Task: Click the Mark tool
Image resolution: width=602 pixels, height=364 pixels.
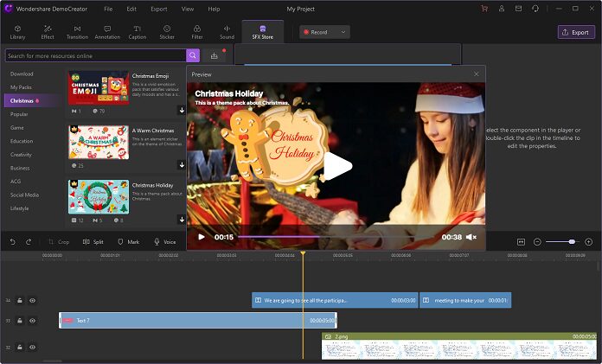Action: pyautogui.click(x=129, y=242)
